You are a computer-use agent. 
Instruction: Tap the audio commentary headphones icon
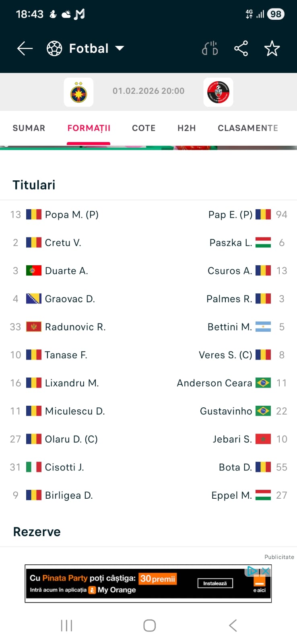point(210,49)
